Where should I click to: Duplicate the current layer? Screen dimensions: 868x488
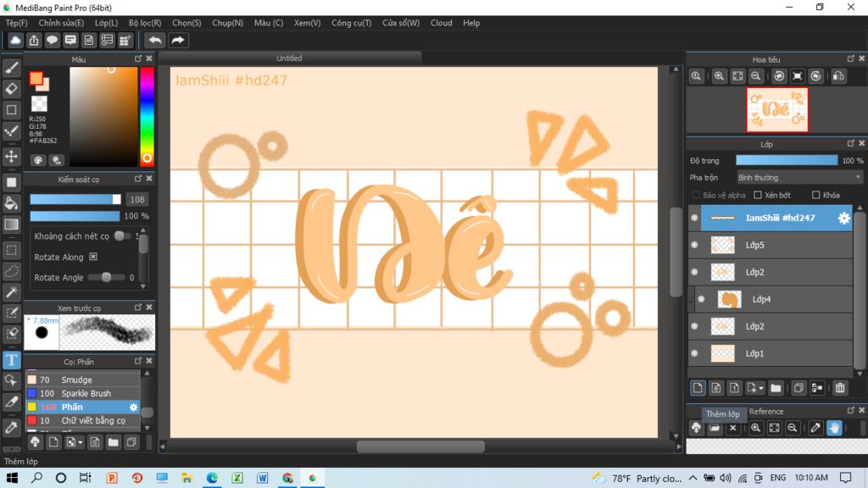[798, 388]
